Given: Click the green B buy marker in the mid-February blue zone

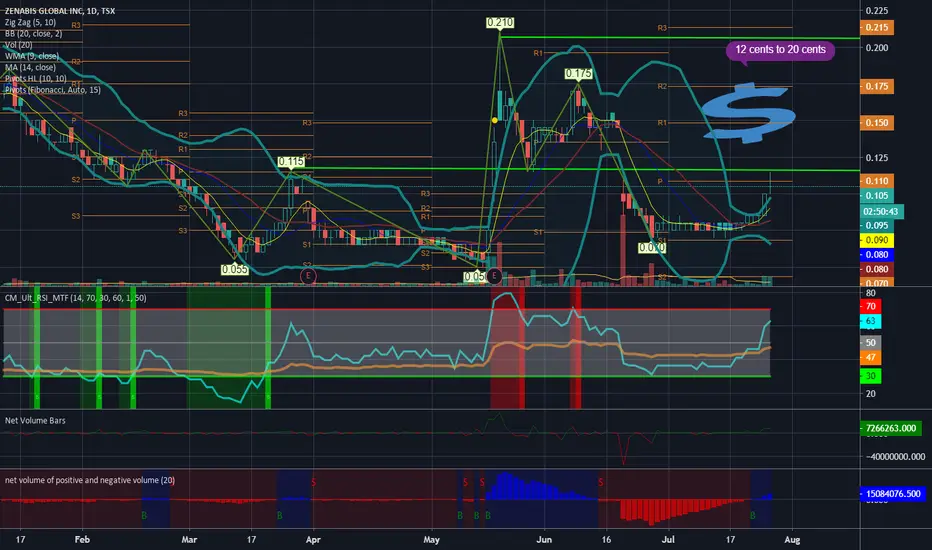Looking at the screenshot, I should pos(144,515).
